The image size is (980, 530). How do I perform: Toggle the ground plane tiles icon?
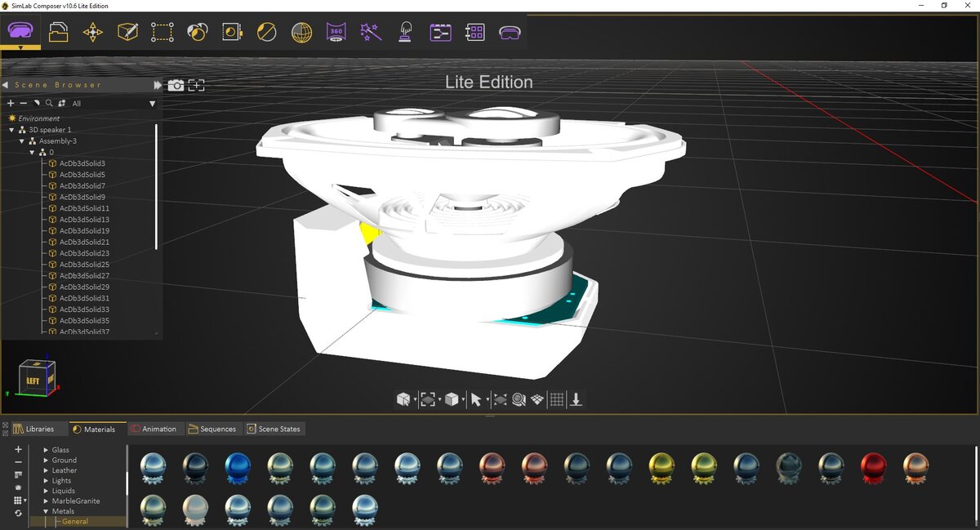tap(537, 399)
